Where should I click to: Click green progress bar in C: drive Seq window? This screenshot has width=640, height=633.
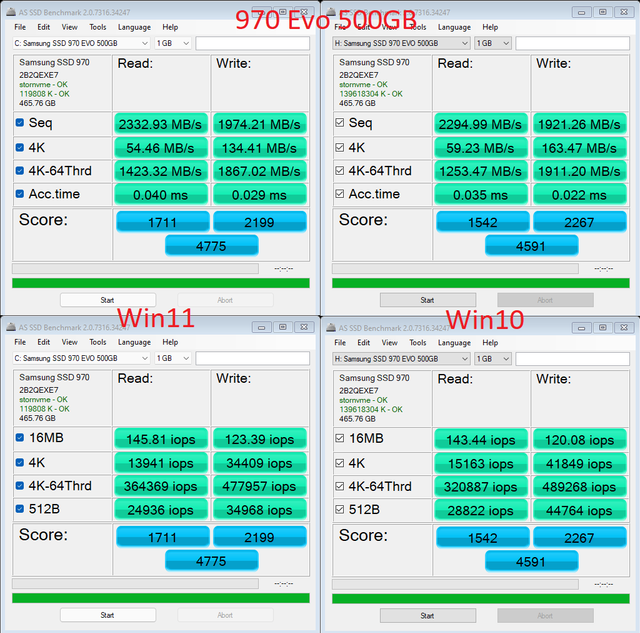coord(161,283)
